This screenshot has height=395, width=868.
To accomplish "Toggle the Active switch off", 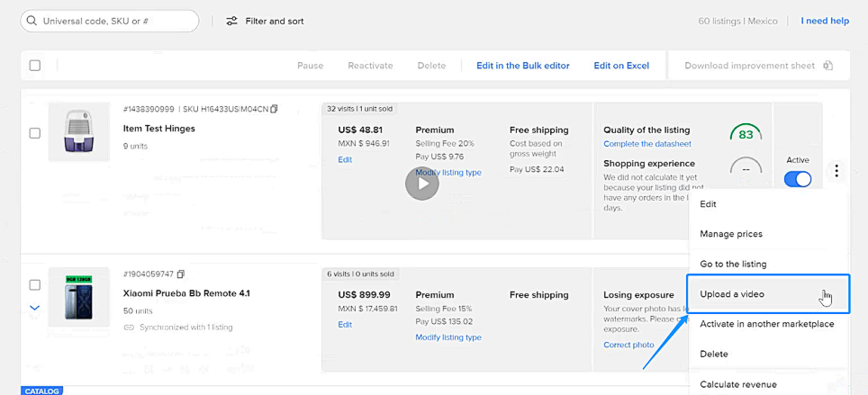I will tap(798, 179).
